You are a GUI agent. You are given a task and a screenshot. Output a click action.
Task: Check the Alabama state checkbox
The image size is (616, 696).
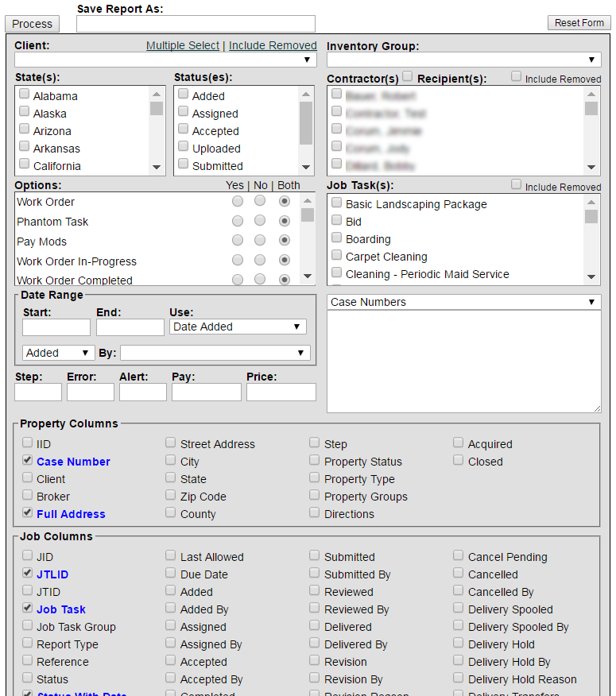25,94
